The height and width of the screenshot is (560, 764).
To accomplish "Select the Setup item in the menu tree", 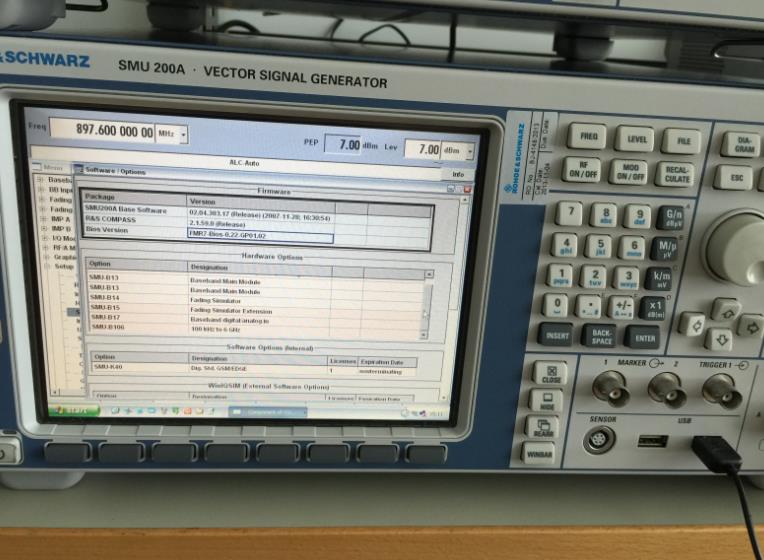I will click(x=63, y=267).
